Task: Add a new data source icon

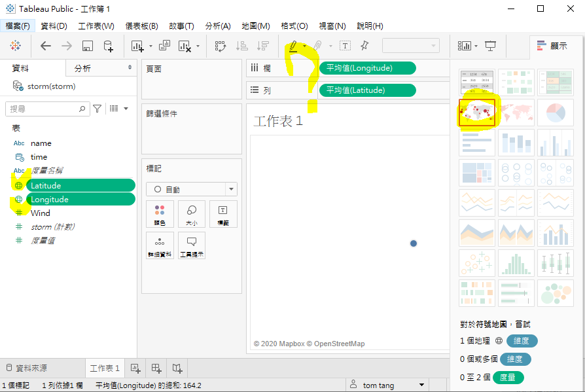Action: pos(108,46)
